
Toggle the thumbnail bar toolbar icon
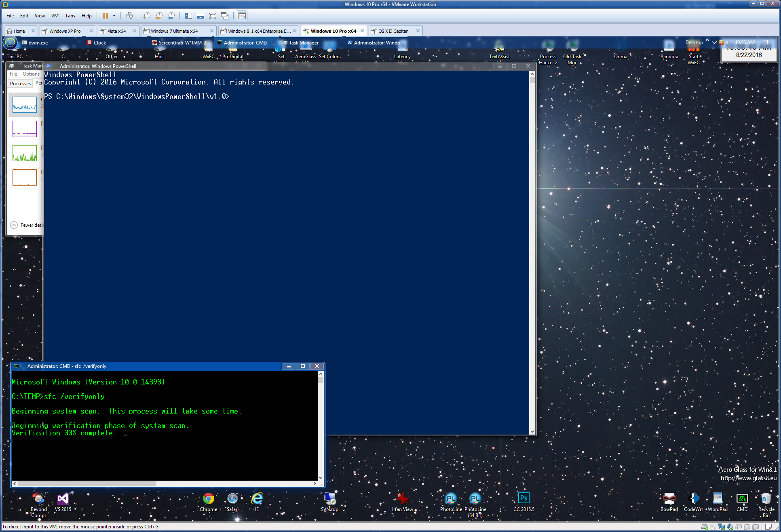201,16
